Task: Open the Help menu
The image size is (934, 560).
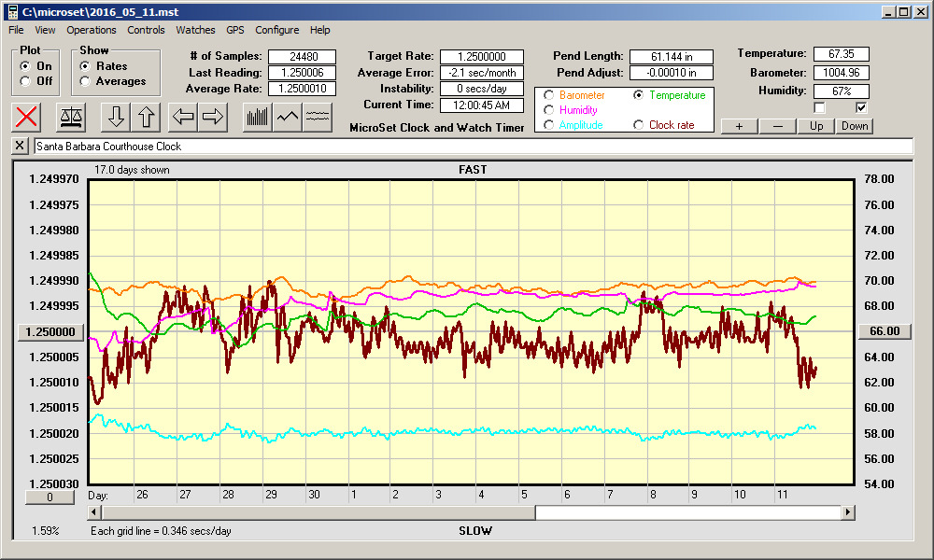Action: 319,30
